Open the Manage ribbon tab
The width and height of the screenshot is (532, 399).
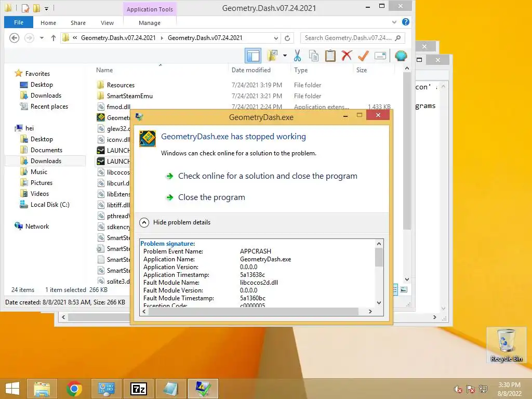[150, 23]
